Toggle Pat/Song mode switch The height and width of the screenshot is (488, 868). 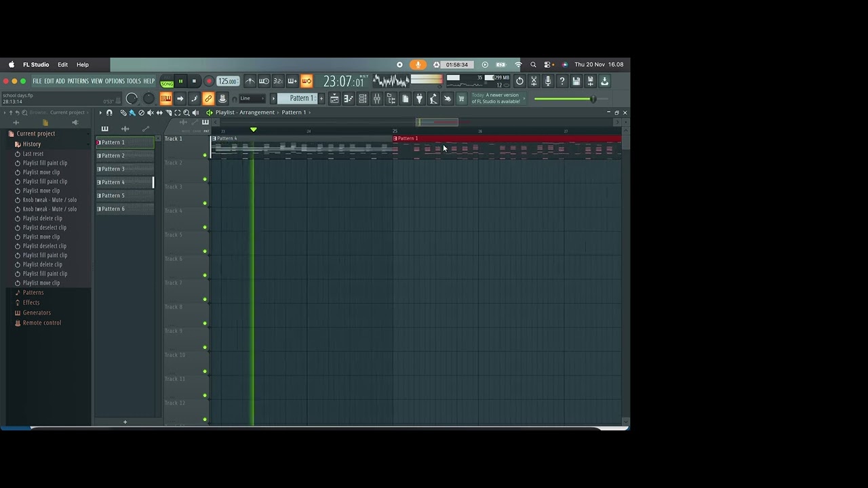click(x=167, y=81)
